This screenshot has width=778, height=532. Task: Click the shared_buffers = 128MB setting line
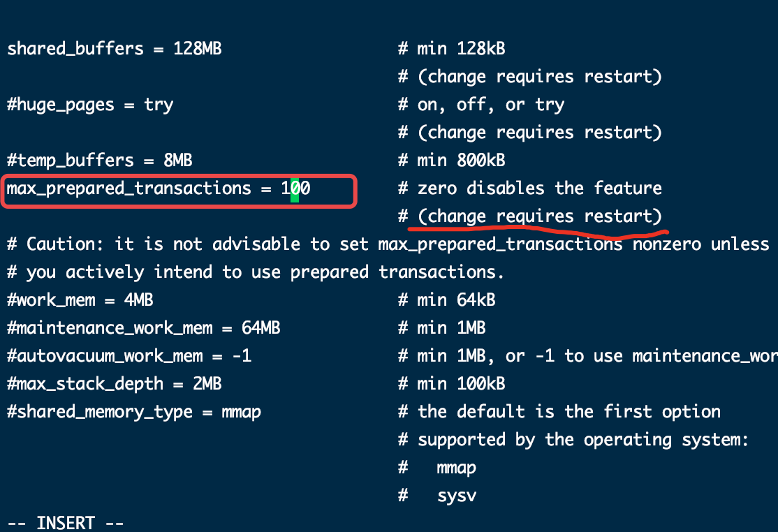(x=115, y=49)
